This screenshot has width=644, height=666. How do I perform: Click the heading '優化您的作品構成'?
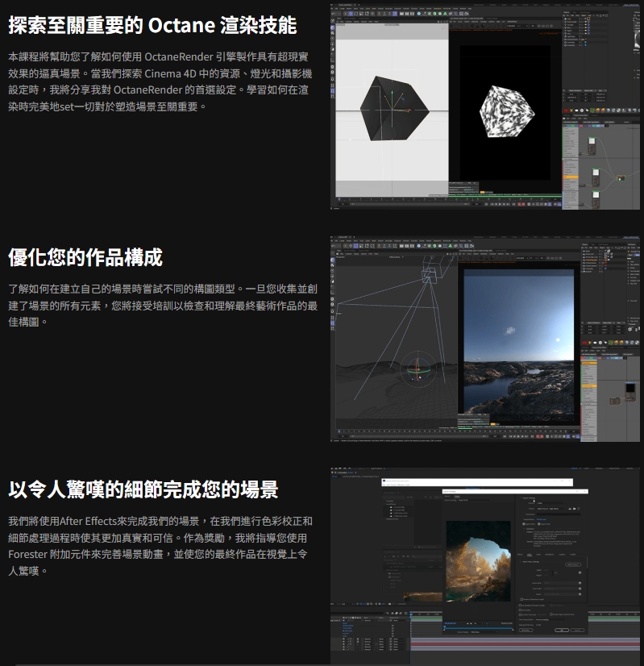(x=85, y=257)
